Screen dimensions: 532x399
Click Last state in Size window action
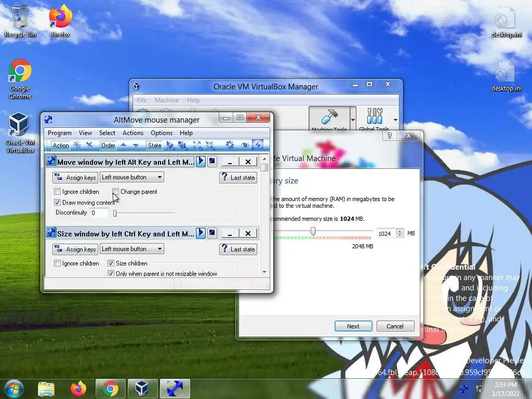(238, 249)
